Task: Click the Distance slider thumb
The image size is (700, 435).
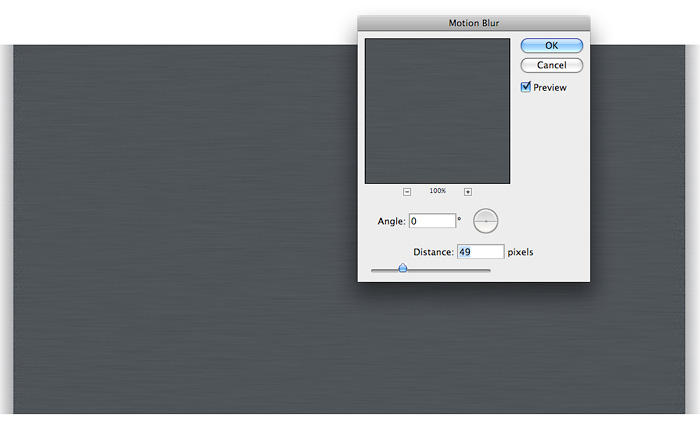Action: 403,268
